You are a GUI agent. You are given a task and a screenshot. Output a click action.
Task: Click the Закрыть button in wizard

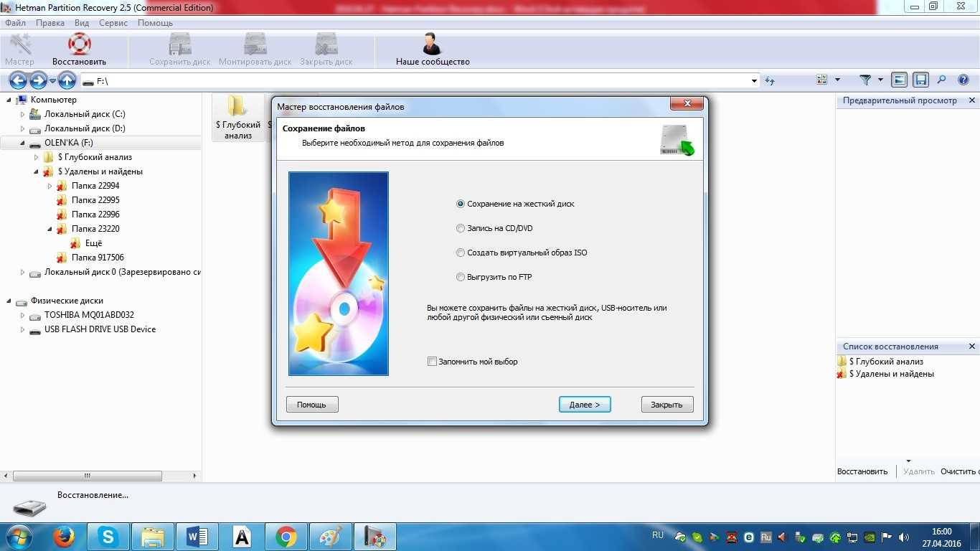tap(667, 405)
